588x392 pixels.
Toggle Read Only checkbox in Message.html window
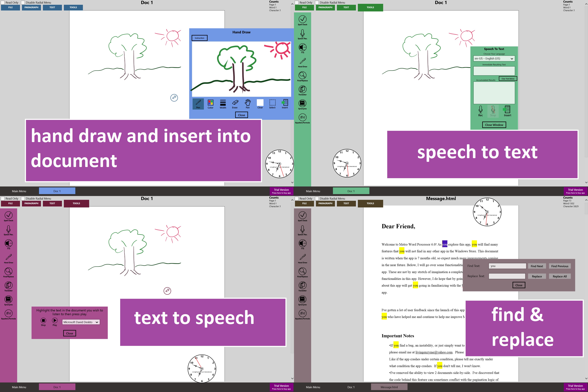pos(297,198)
